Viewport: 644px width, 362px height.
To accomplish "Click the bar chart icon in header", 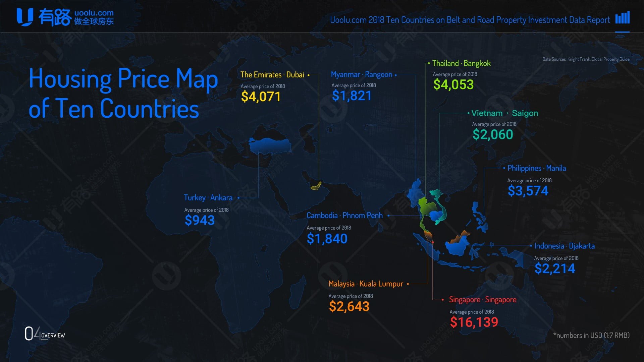I will 622,18.
